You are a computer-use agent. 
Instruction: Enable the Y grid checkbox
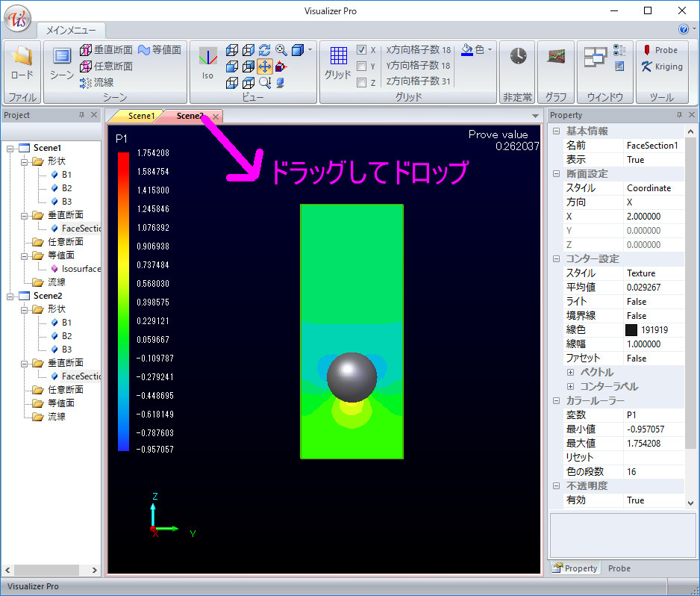click(361, 66)
